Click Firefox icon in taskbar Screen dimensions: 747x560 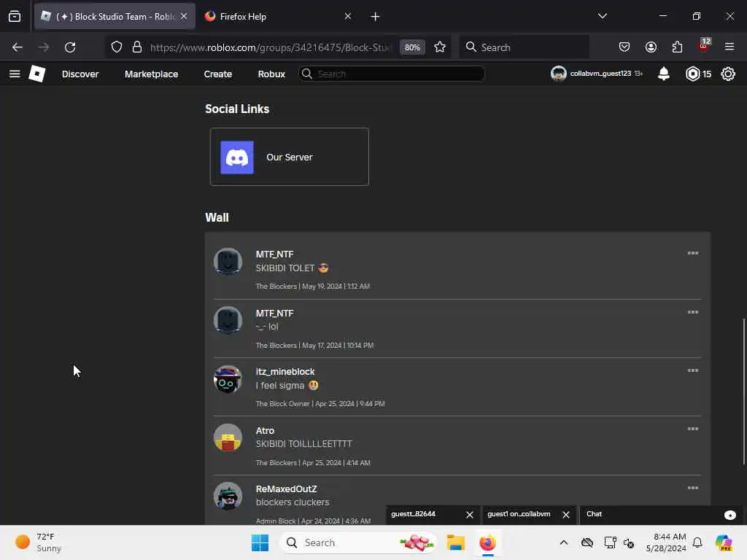pos(487,542)
